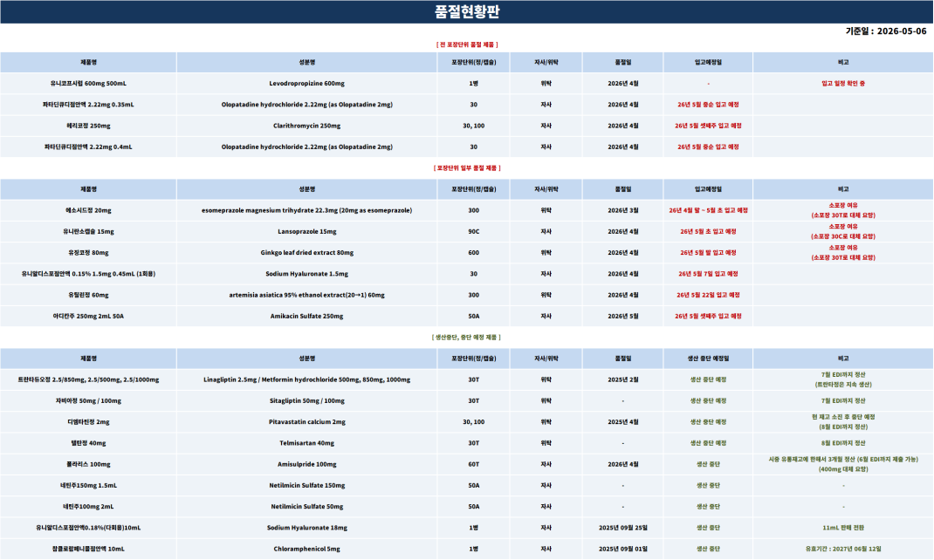Click Ginkgo leaf dried extract 80mg cell

pyautogui.click(x=306, y=253)
